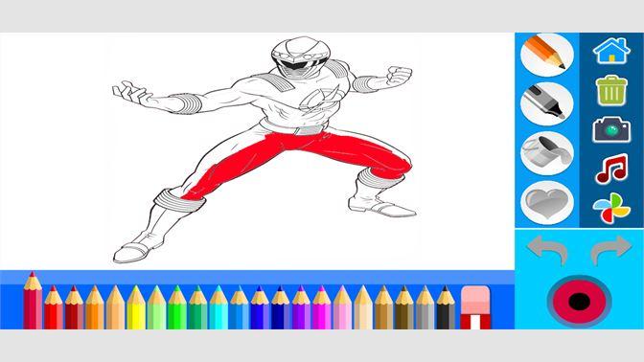
Task: Pick the black colored pencil
Action: (446, 307)
